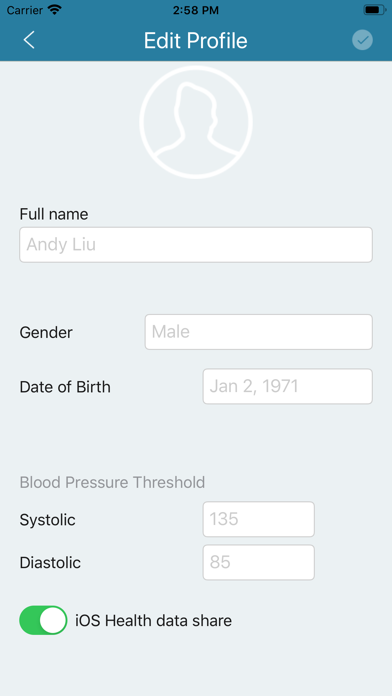Tap the Wi-Fi status icon
Image resolution: width=392 pixels, height=696 pixels.
(x=55, y=10)
